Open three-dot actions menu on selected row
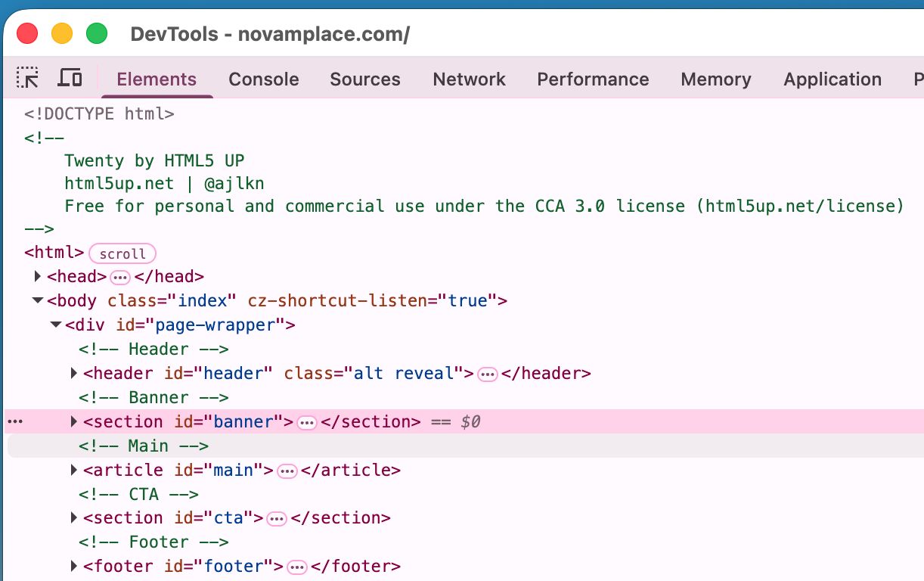This screenshot has width=924, height=581. 15,421
